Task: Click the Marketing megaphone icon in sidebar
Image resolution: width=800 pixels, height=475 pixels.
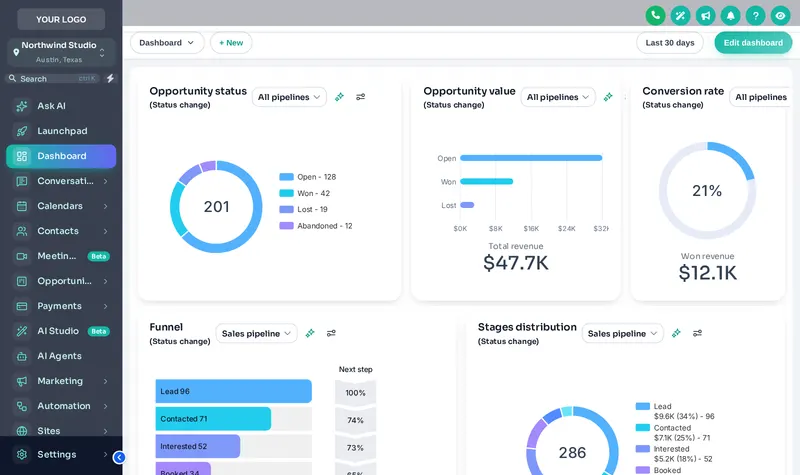Action: (x=21, y=381)
